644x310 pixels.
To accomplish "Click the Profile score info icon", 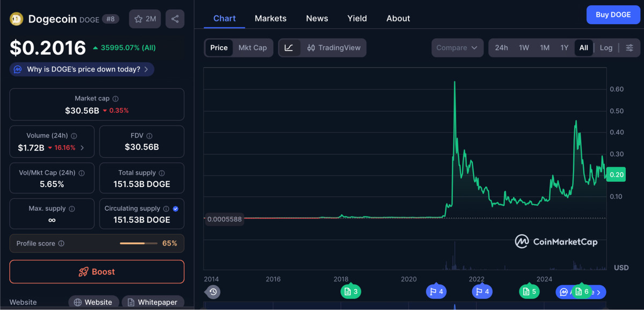I will tap(61, 243).
